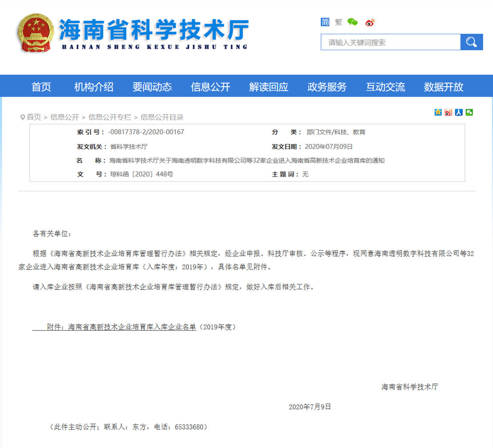The height and width of the screenshot is (448, 493).
Task: Switch to Traditional Chinese (繁)
Action: (x=338, y=22)
